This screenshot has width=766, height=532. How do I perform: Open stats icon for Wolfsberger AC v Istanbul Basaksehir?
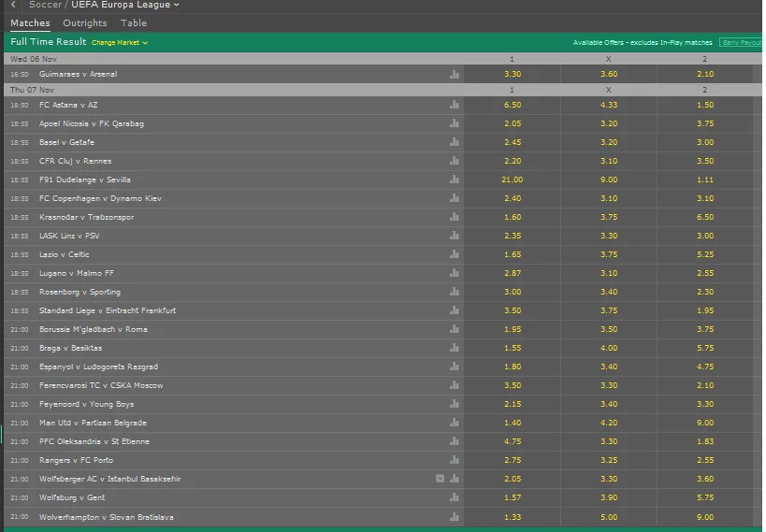pyautogui.click(x=455, y=479)
